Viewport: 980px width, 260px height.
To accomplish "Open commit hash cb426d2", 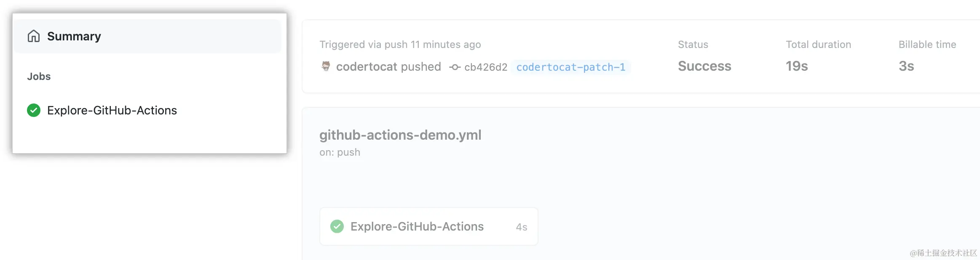I will pos(486,67).
